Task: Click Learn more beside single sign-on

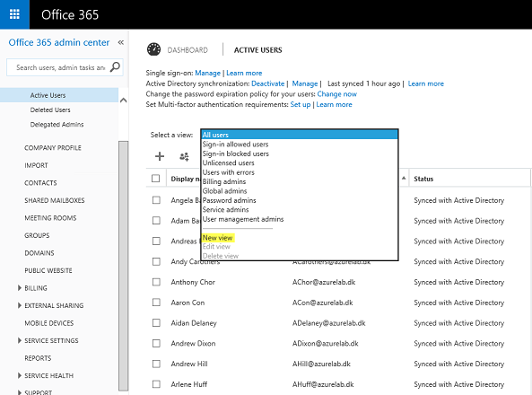Action: 244,73
